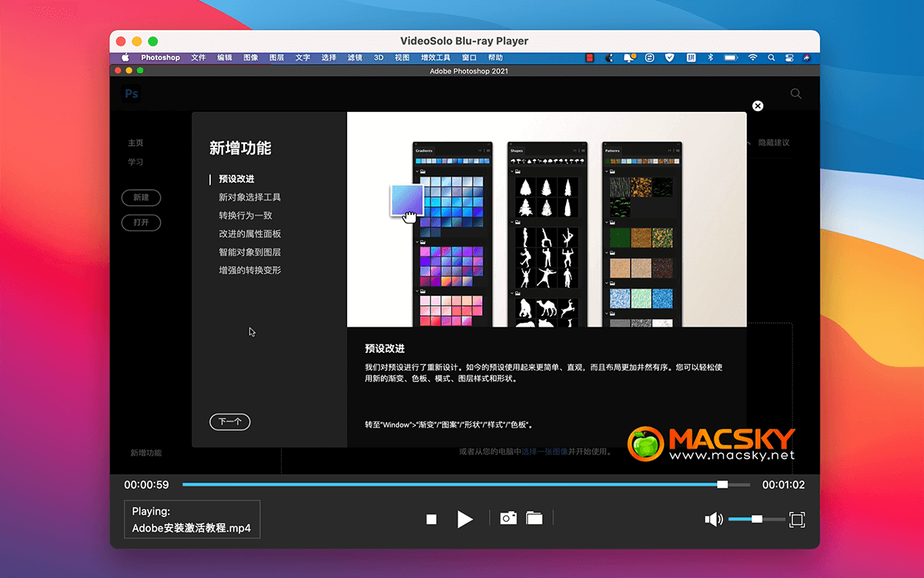924x578 pixels.
Task: Click the battery icon in menu bar
Action: (731, 58)
